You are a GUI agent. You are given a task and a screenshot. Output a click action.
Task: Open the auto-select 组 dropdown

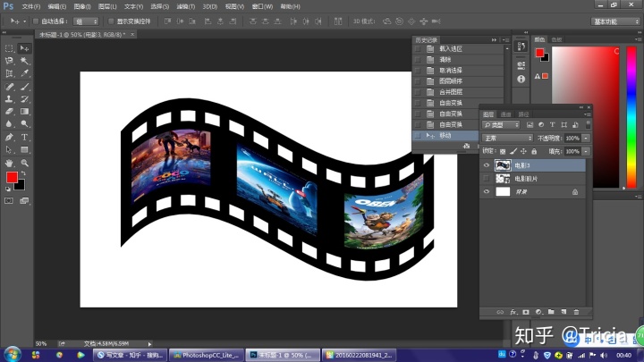tap(86, 21)
